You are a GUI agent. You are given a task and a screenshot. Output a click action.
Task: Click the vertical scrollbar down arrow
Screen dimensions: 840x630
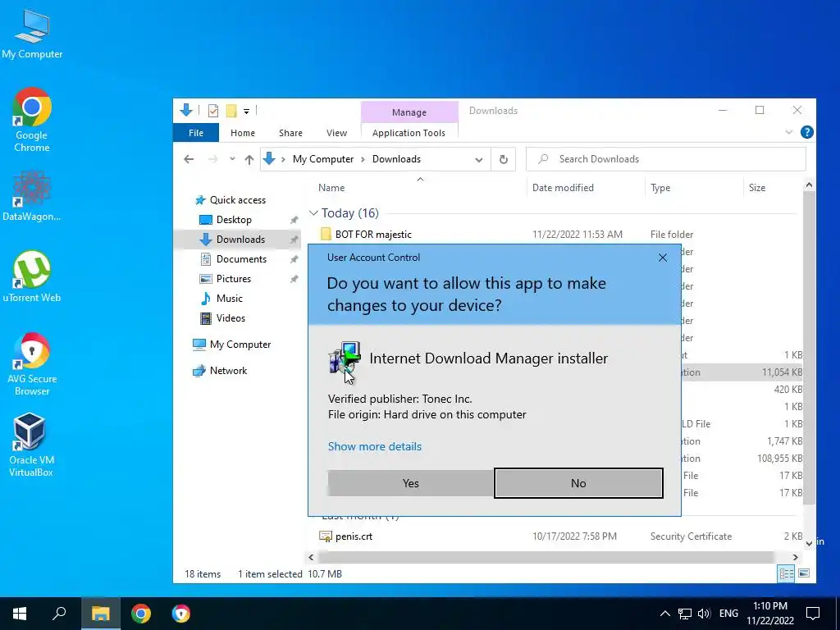809,543
